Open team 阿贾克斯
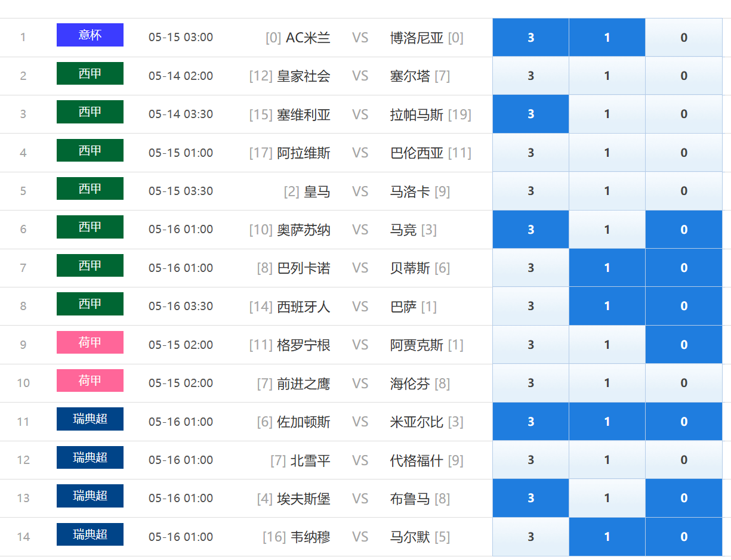This screenshot has width=731, height=560. click(417, 345)
